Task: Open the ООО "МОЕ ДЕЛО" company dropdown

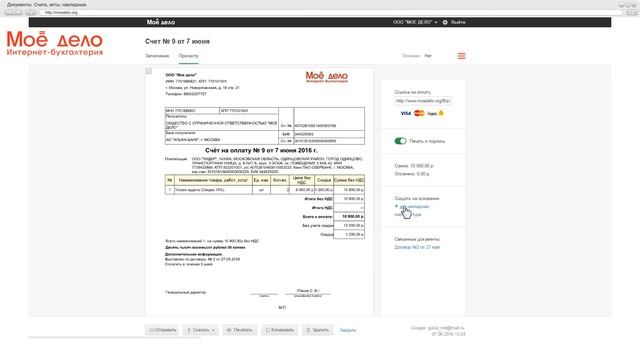Action: (415, 22)
